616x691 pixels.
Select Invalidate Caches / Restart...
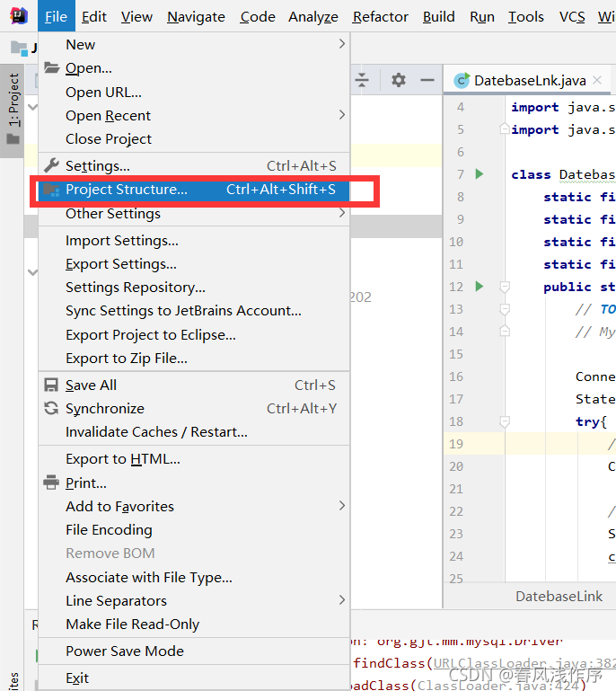(x=194, y=432)
